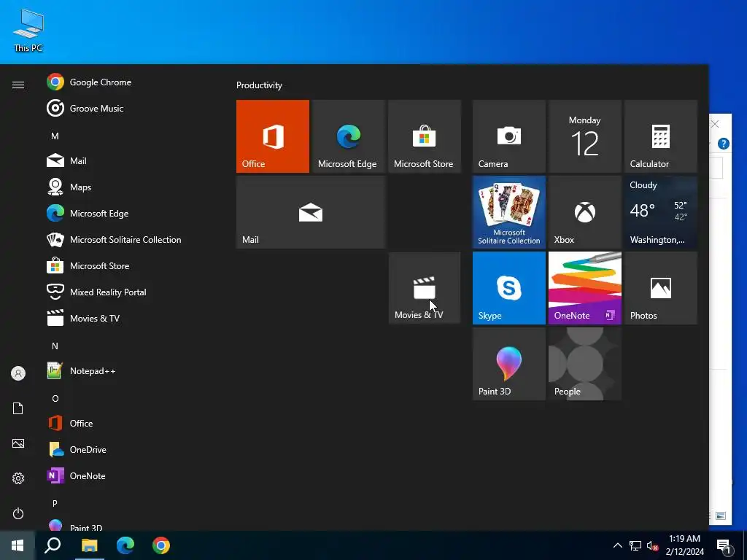Open Microsoft Solitaire Collection in app list
Image resolution: width=747 pixels, height=560 pixels.
point(128,239)
